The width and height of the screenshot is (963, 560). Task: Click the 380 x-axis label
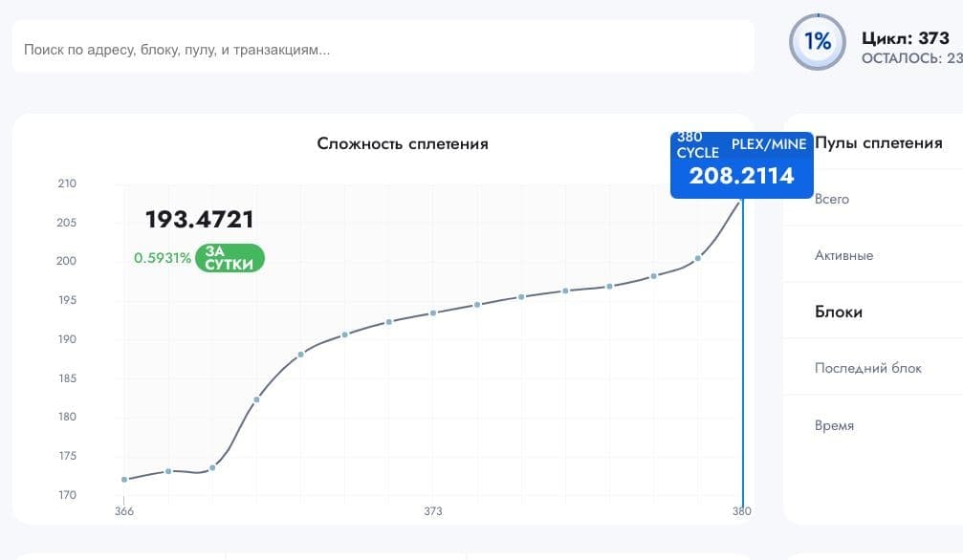(742, 511)
